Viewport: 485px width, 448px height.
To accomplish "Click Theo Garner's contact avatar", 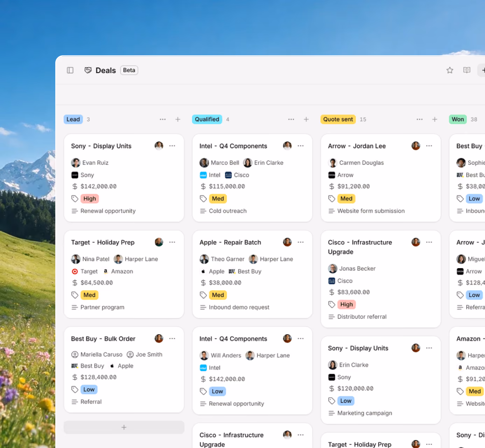I will pos(204,259).
